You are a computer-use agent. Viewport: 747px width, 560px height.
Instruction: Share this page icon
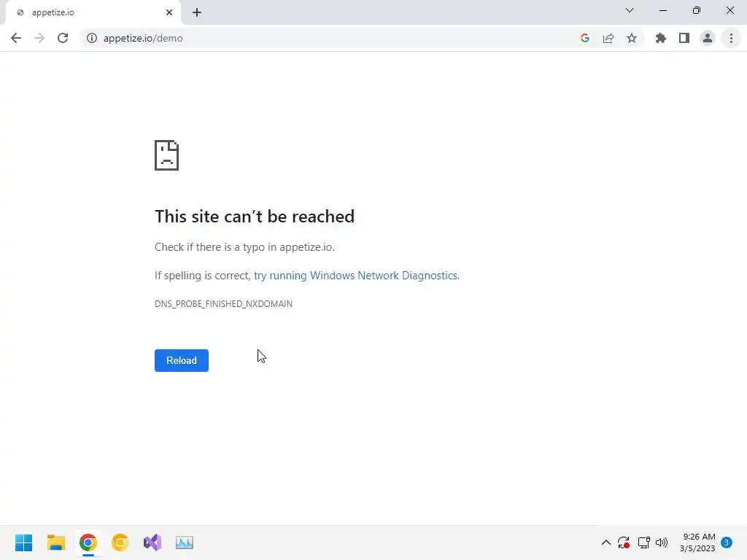[x=608, y=38]
